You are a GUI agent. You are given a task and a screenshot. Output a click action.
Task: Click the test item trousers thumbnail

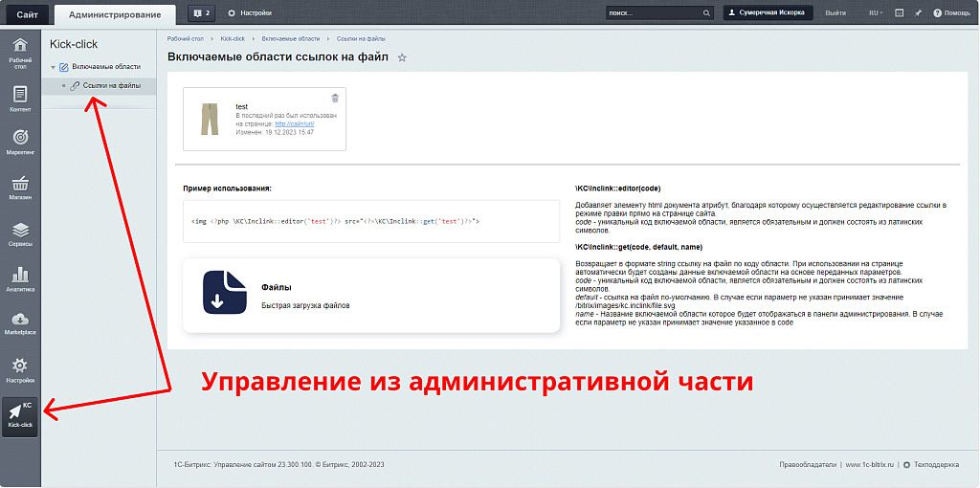tap(210, 120)
